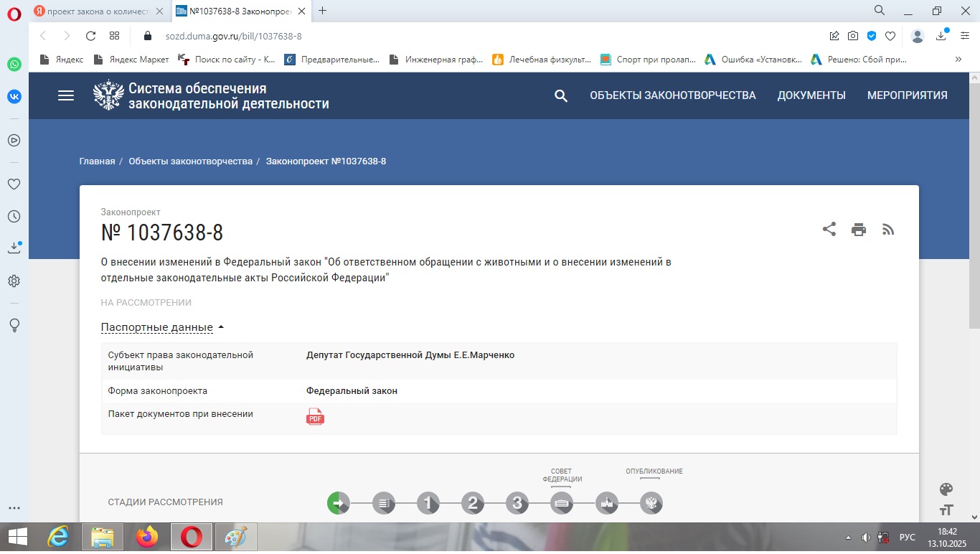Select the first reading stage circle
This screenshot has width=980, height=554.
(428, 503)
